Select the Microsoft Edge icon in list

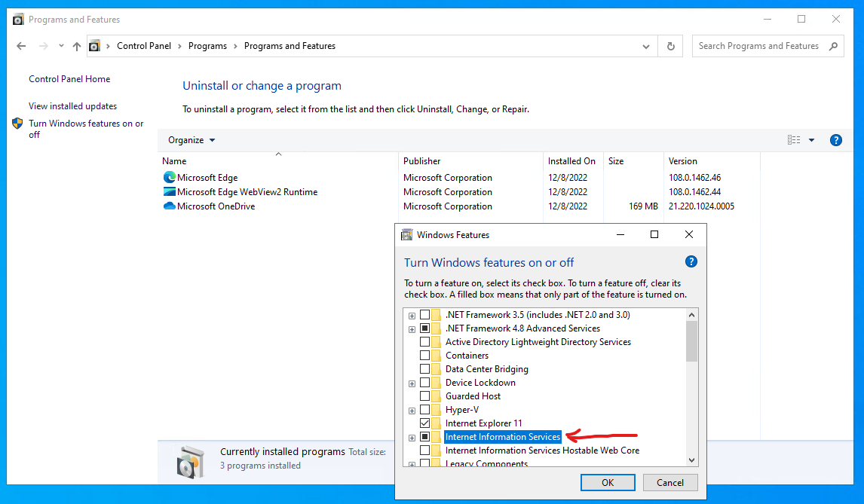pyautogui.click(x=169, y=177)
